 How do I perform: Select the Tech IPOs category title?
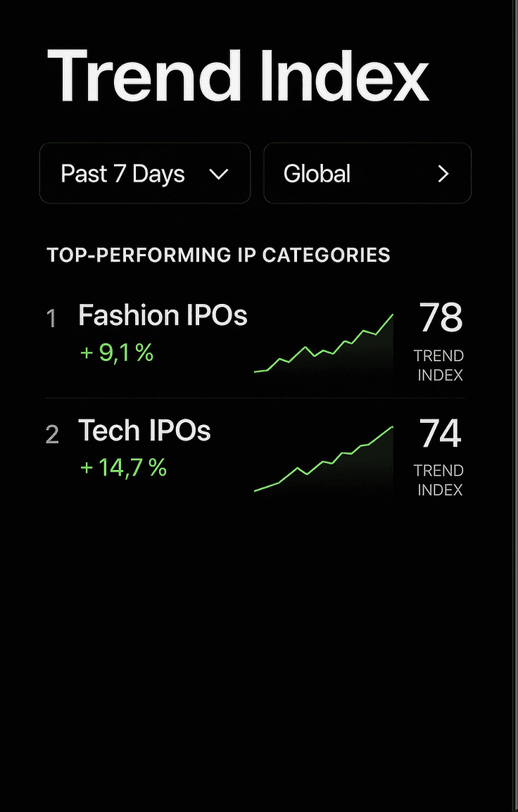[144, 431]
